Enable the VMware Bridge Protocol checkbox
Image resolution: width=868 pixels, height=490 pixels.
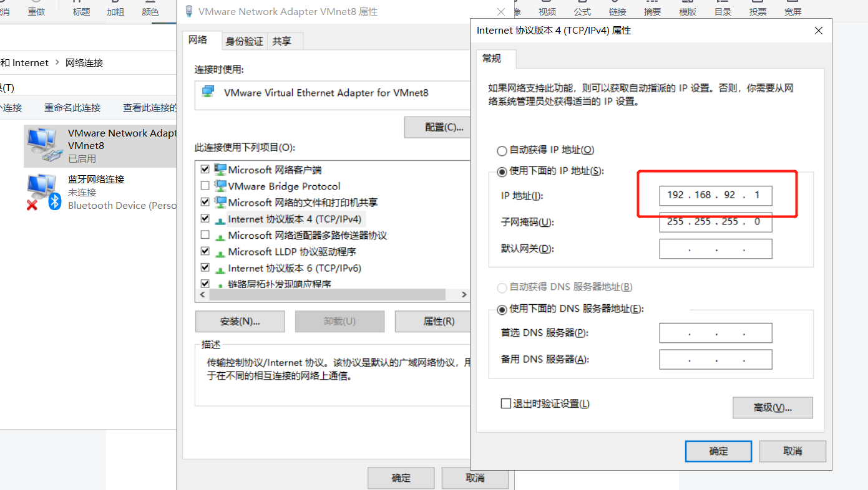[205, 186]
